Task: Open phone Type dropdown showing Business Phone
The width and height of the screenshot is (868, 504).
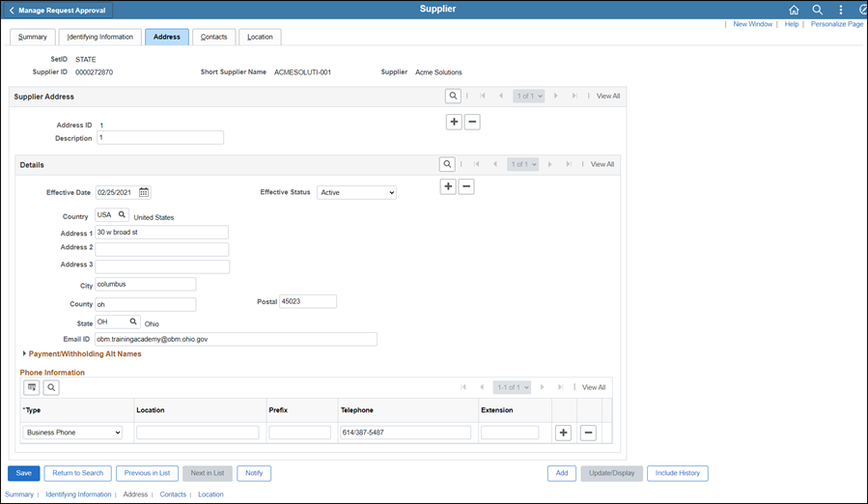Action: (x=72, y=433)
